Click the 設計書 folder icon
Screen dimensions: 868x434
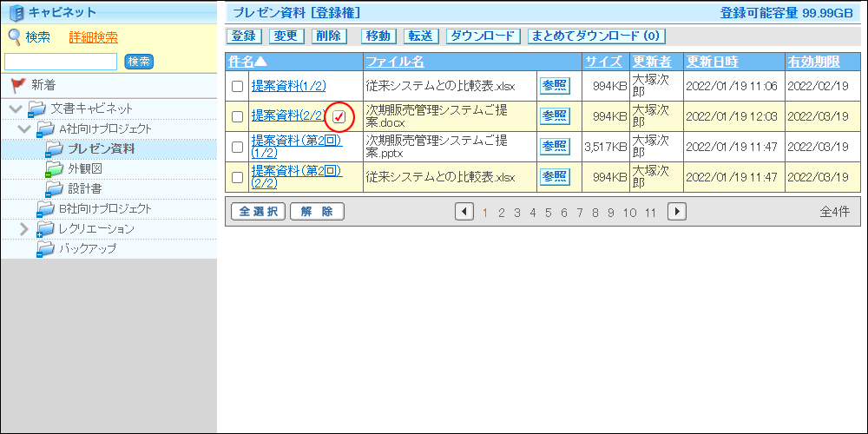(x=54, y=189)
